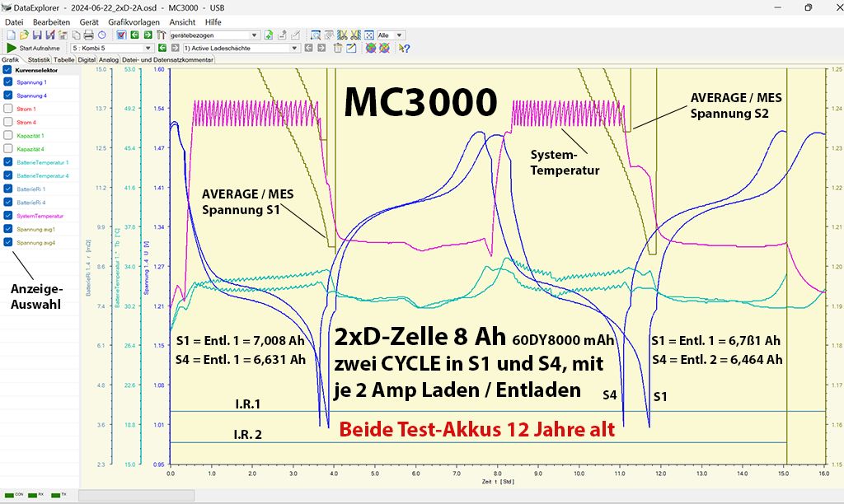Enable the Kapazität 4 curve checkbox
This screenshot has height=504, width=844.
point(8,149)
